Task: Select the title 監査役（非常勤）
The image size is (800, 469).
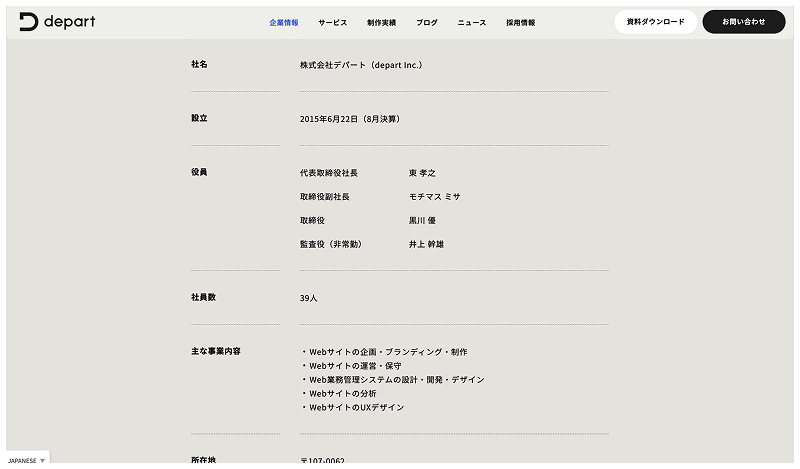Action: pos(331,244)
